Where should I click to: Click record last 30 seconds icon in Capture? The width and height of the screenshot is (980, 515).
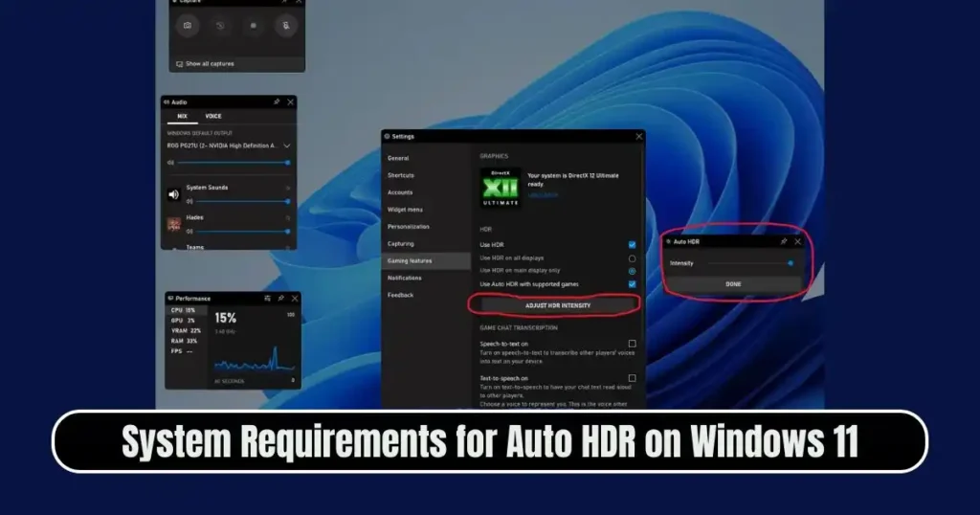[220, 26]
